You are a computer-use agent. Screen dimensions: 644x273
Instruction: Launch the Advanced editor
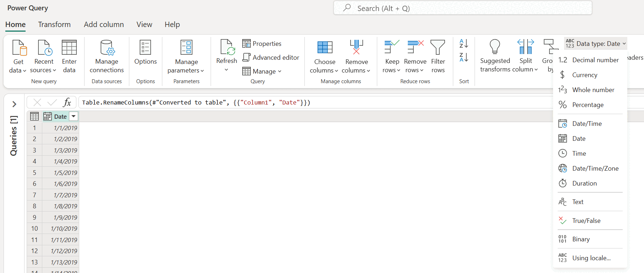[x=271, y=57]
